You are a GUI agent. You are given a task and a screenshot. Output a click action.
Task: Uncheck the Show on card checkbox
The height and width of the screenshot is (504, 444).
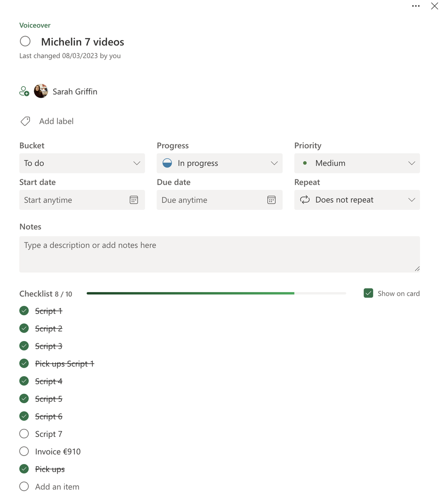pyautogui.click(x=368, y=293)
